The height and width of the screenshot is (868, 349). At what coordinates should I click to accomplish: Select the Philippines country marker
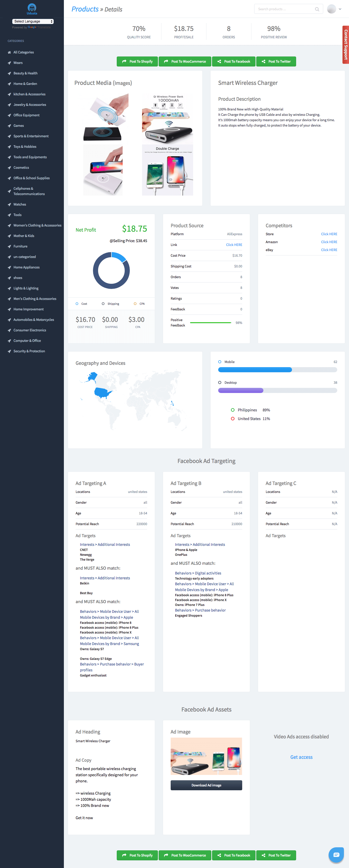pos(232,410)
